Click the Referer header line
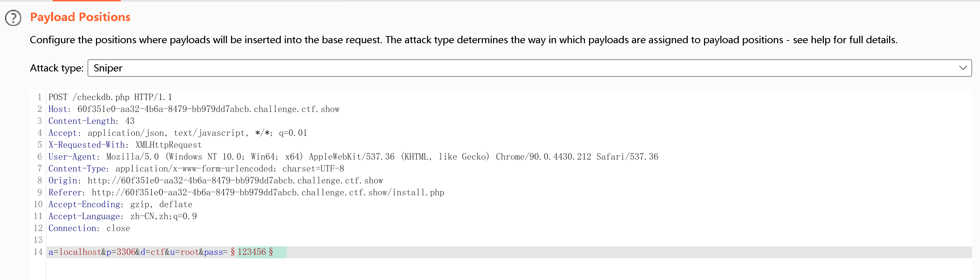 click(246, 193)
